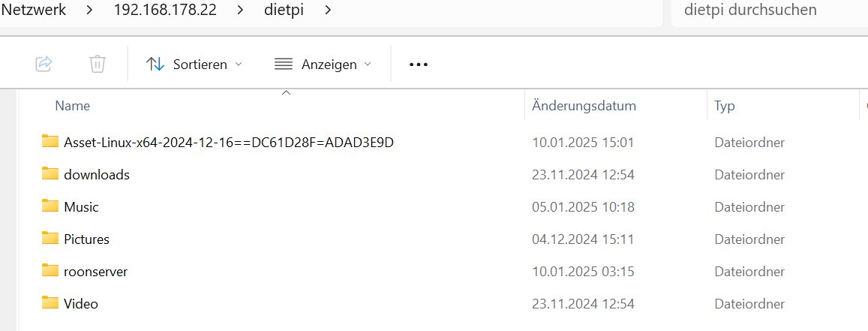Click the Music folder icon
This screenshot has width=868, height=331.
pyautogui.click(x=50, y=206)
